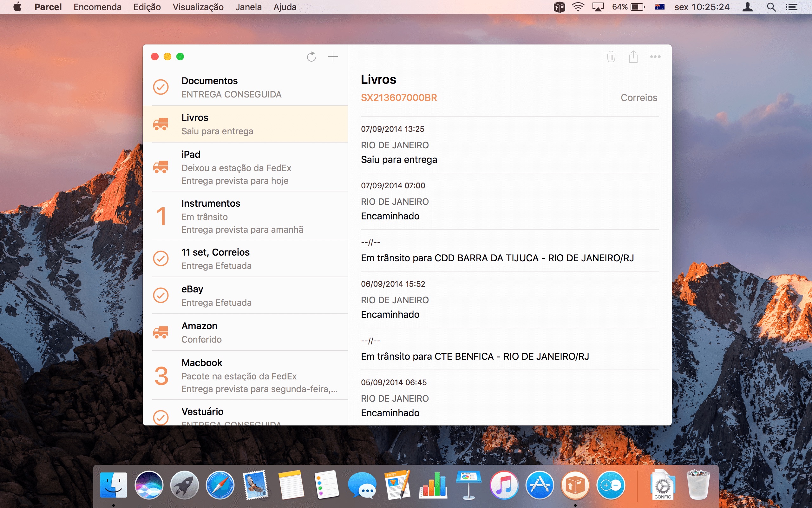
Task: Click the Livros title in details pane
Action: click(x=378, y=80)
